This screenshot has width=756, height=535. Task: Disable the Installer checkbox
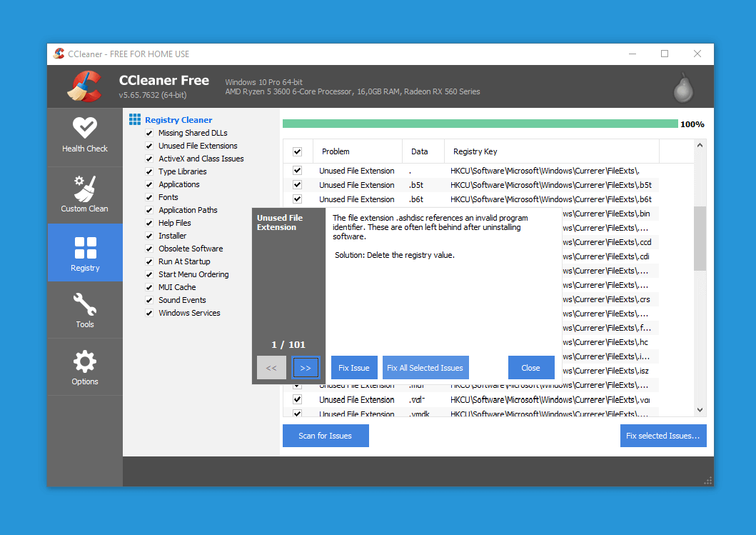(x=149, y=236)
